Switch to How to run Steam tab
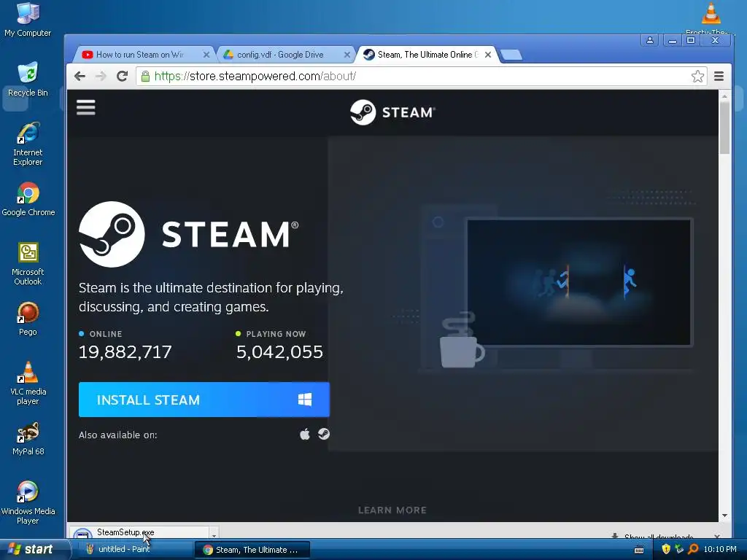The width and height of the screenshot is (747, 560). tap(139, 55)
